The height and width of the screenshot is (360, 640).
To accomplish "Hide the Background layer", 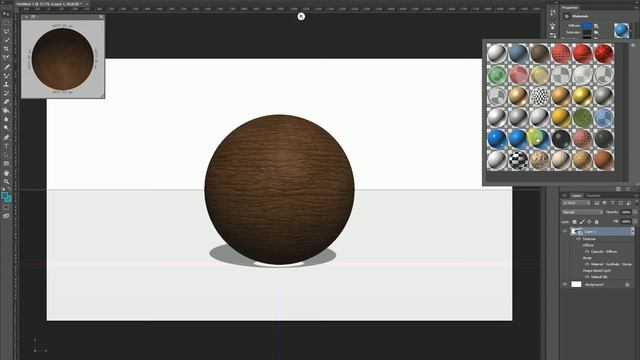I will [x=565, y=284].
